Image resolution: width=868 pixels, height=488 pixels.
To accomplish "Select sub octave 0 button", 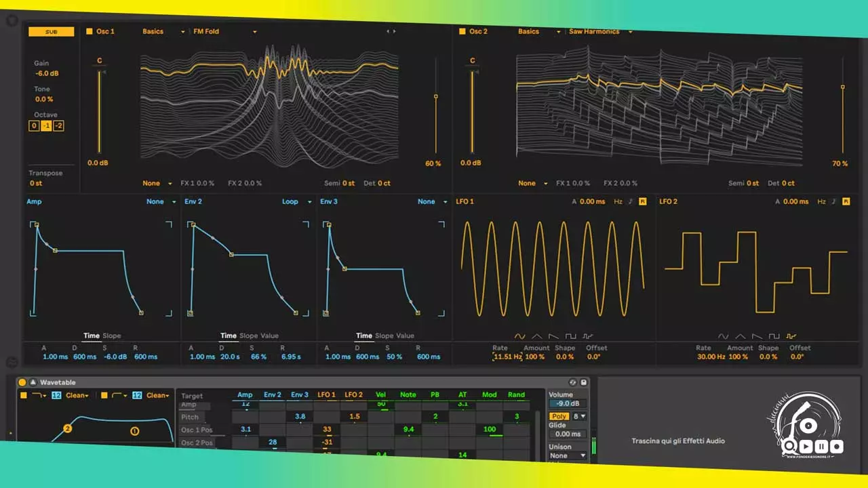I will click(34, 125).
